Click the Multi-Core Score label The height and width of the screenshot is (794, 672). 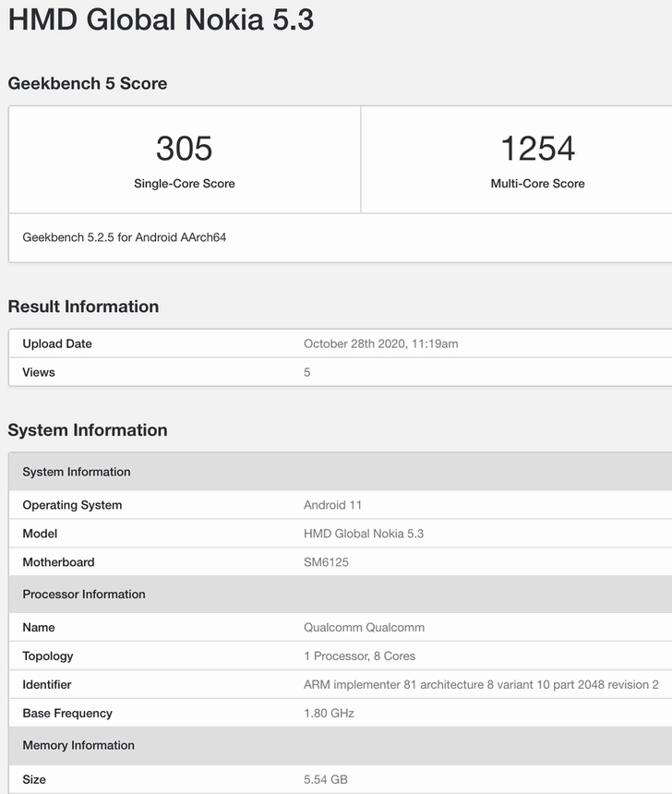click(x=537, y=184)
